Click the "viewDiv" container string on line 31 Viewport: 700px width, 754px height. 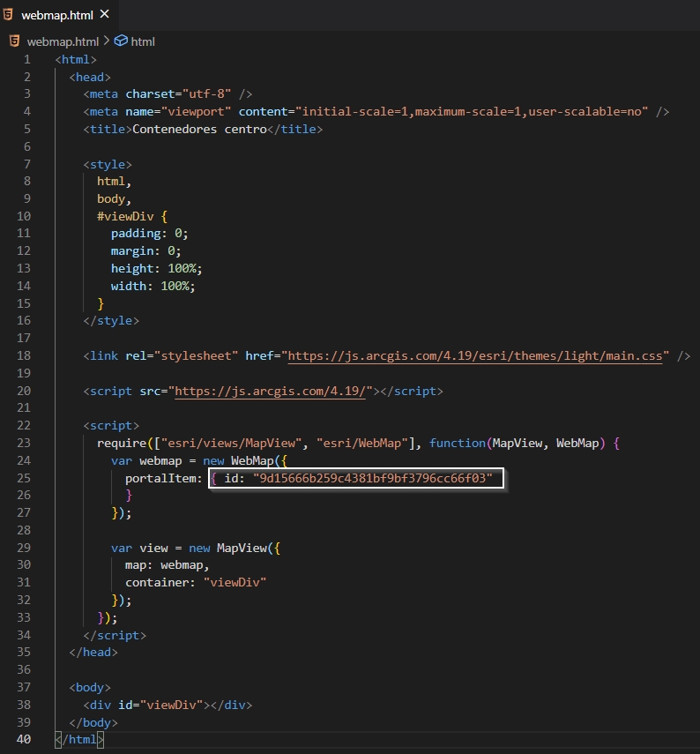pos(235,582)
